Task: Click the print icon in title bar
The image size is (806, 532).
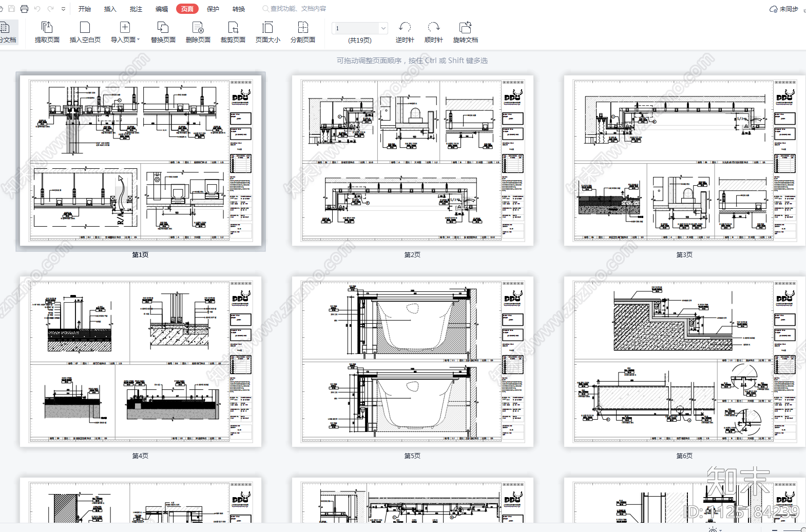Action: pyautogui.click(x=24, y=9)
